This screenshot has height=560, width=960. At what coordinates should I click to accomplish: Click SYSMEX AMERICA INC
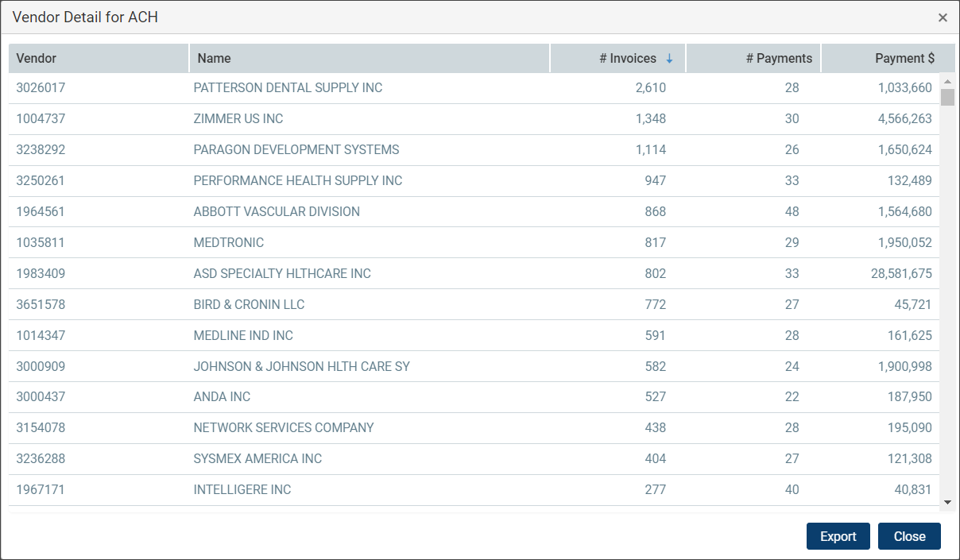click(x=257, y=458)
